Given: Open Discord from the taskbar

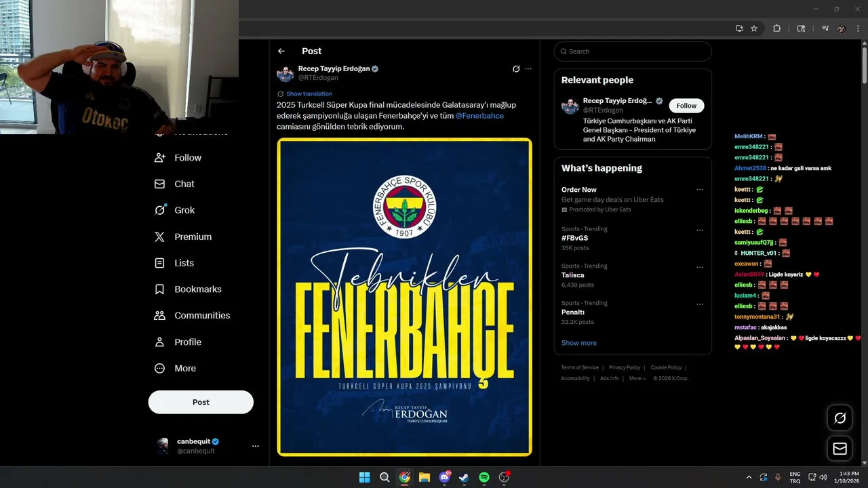Looking at the screenshot, I should click(x=445, y=477).
